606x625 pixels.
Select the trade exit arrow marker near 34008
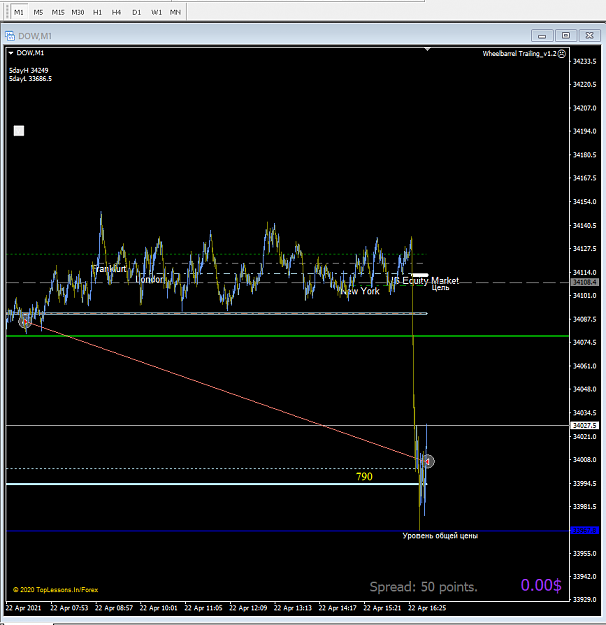coord(428,461)
